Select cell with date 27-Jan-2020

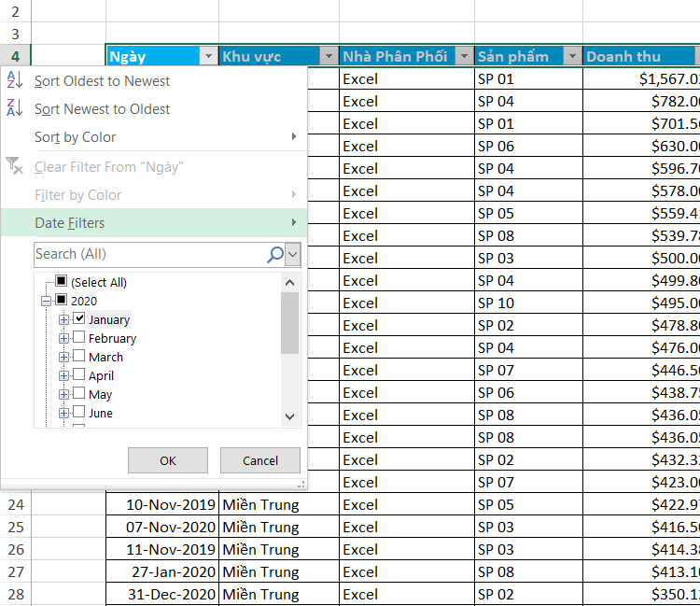point(162,572)
